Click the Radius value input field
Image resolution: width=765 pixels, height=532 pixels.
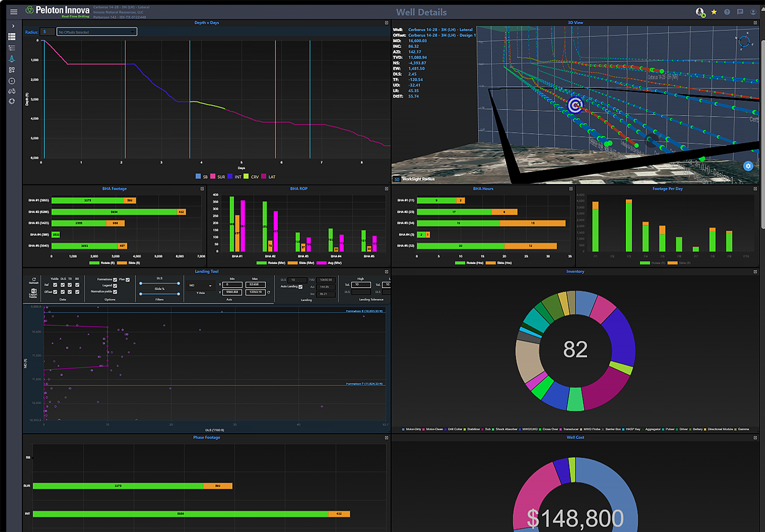click(46, 32)
